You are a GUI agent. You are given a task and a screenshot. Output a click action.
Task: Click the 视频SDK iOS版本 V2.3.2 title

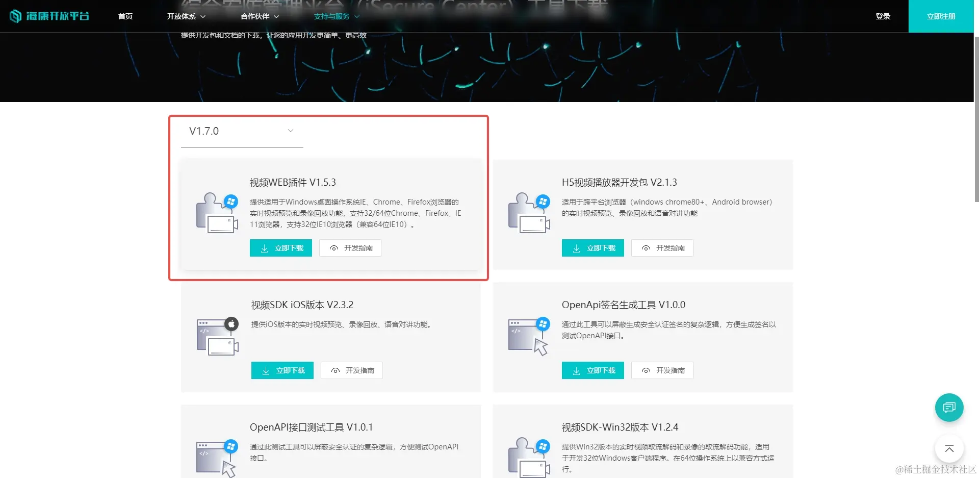(302, 305)
